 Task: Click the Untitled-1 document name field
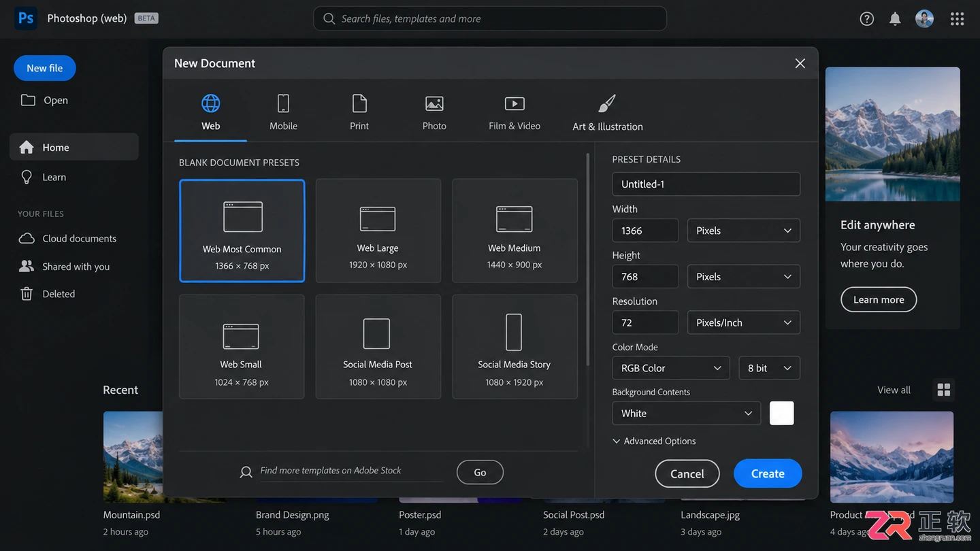click(706, 184)
